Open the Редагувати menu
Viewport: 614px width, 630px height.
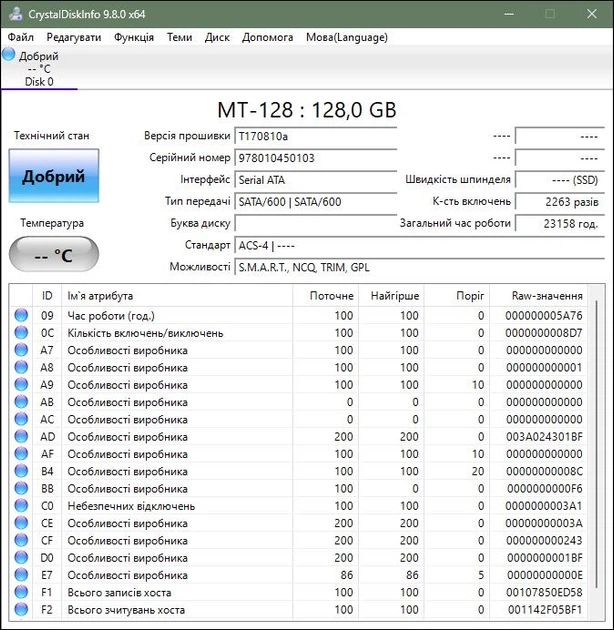[74, 37]
